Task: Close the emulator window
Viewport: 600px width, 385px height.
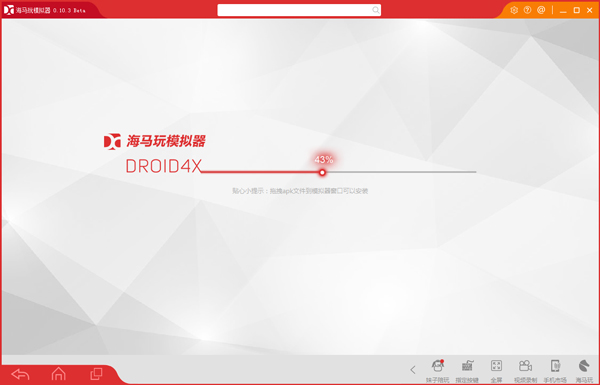Action: pos(590,10)
